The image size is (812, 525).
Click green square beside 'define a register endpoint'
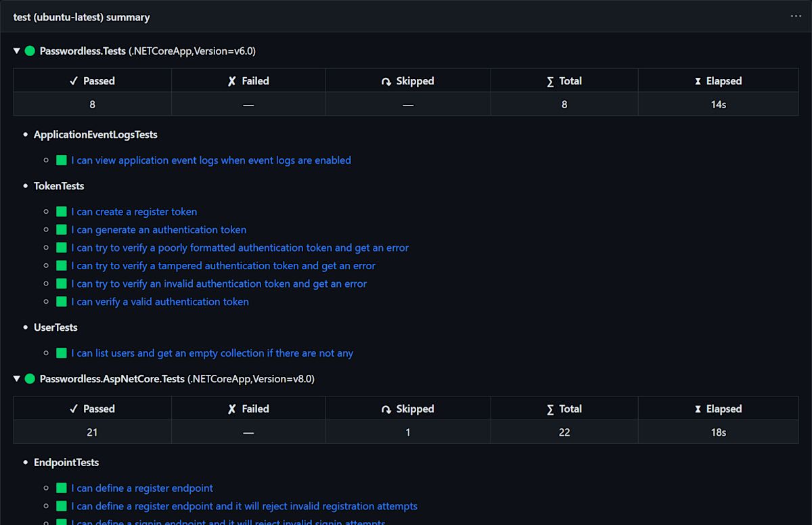coord(62,488)
